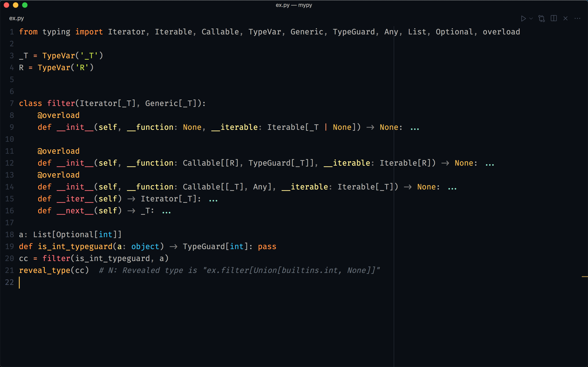Click the reveal_type call on line 21
This screenshot has height=367, width=588.
tap(45, 270)
